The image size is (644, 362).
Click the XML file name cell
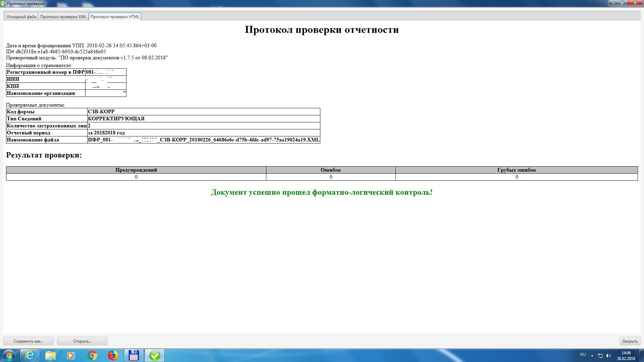[x=204, y=140]
